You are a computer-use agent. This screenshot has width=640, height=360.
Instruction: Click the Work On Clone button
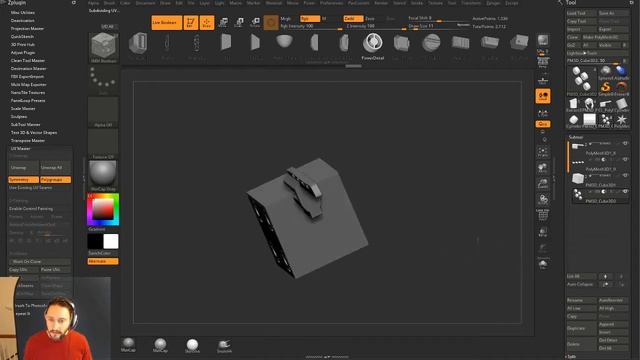(x=40, y=262)
